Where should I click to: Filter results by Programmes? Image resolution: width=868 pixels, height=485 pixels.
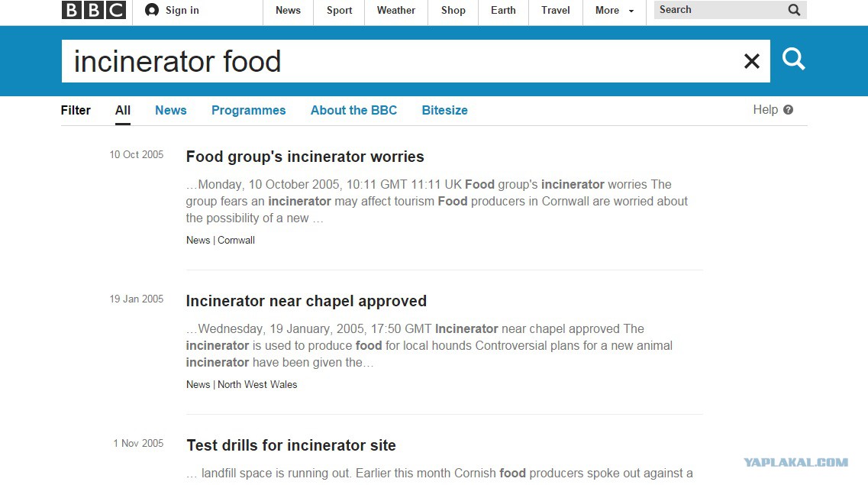pos(249,110)
